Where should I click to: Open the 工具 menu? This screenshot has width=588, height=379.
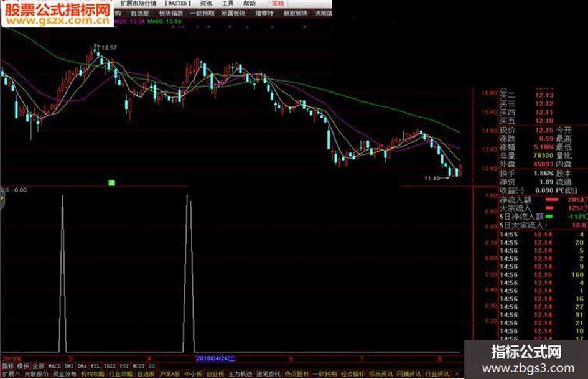click(x=227, y=3)
